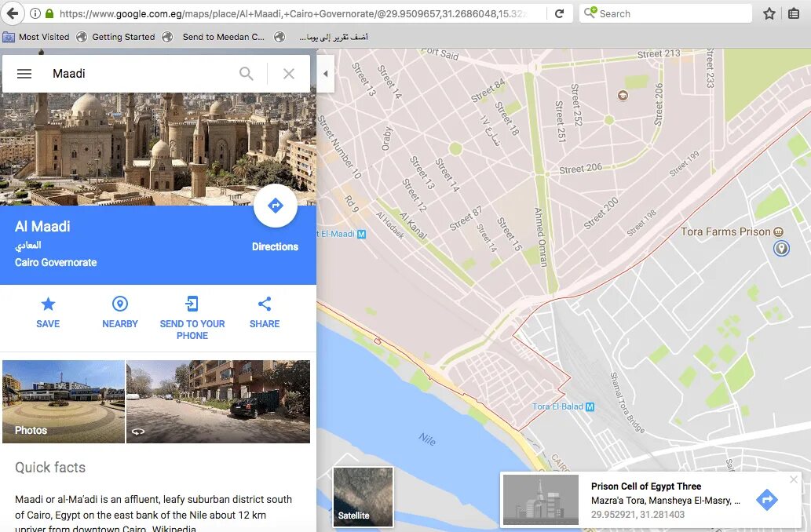Click the Al Kanal street label
811x532 pixels.
tap(413, 225)
